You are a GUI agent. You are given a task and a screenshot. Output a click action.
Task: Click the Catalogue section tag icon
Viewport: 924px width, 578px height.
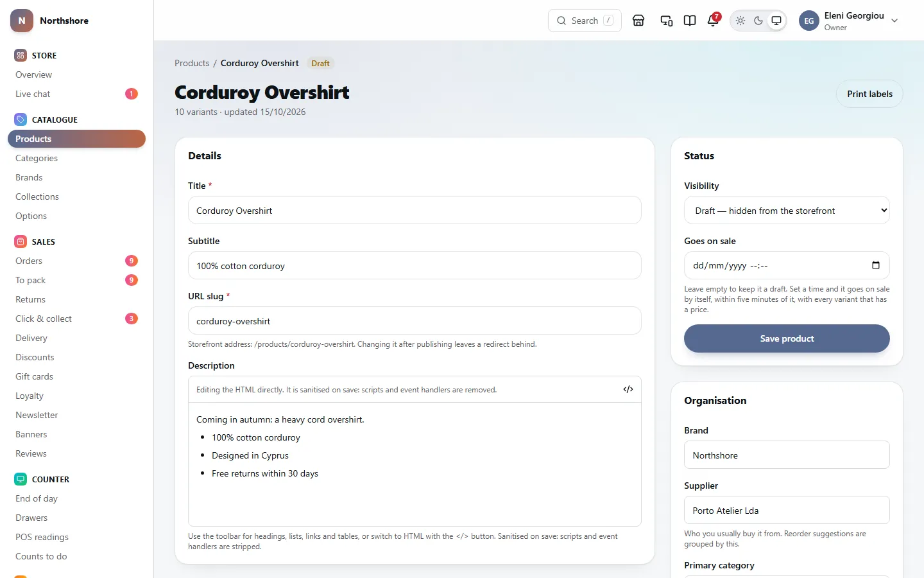click(21, 119)
